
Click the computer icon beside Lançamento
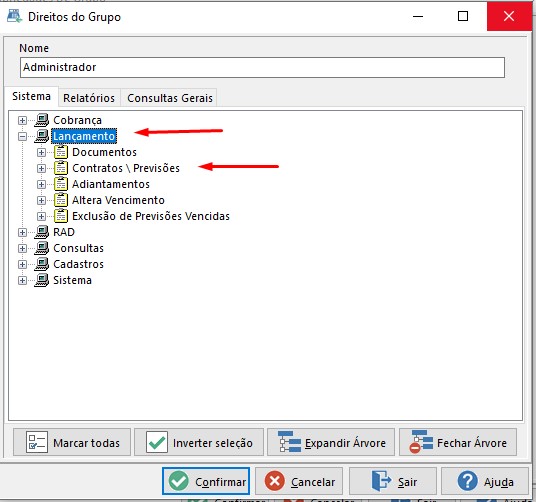(42, 136)
